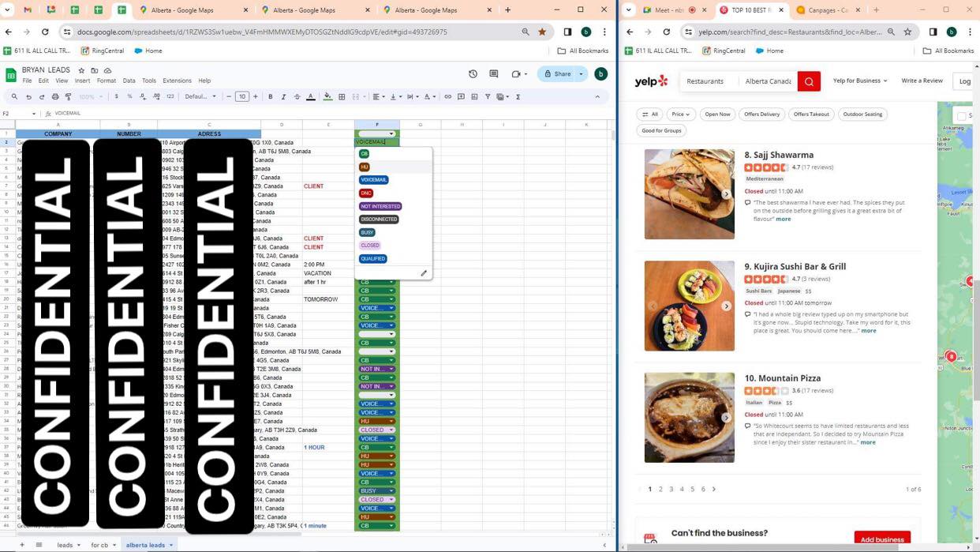This screenshot has height=552, width=980.
Task: Click the edit pencil in dropdown list
Action: point(424,273)
